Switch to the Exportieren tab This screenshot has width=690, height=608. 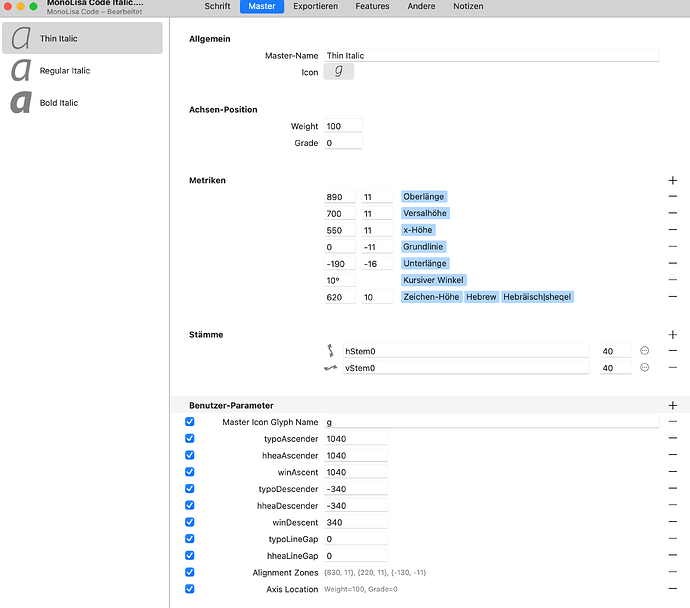[316, 6]
